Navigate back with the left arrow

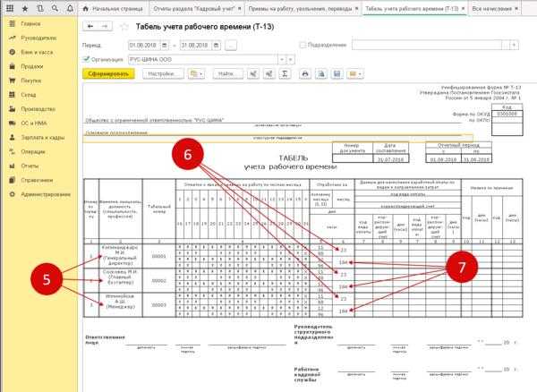[x=90, y=26]
